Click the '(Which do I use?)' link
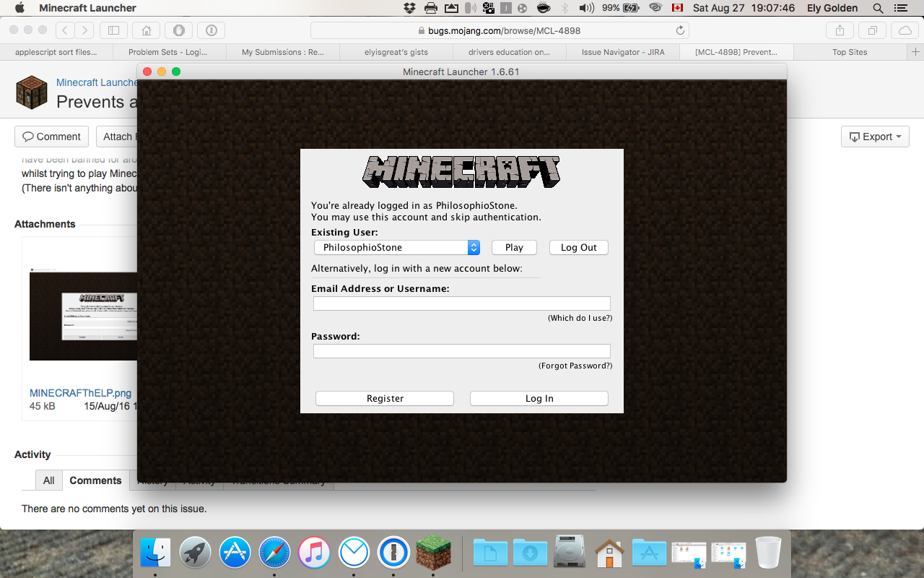The width and height of the screenshot is (924, 578). coord(580,318)
